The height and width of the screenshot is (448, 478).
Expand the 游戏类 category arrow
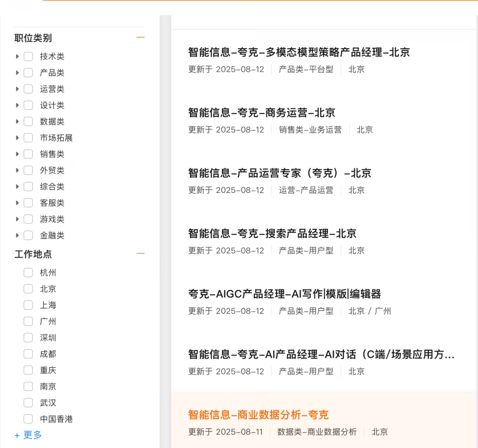point(17,219)
